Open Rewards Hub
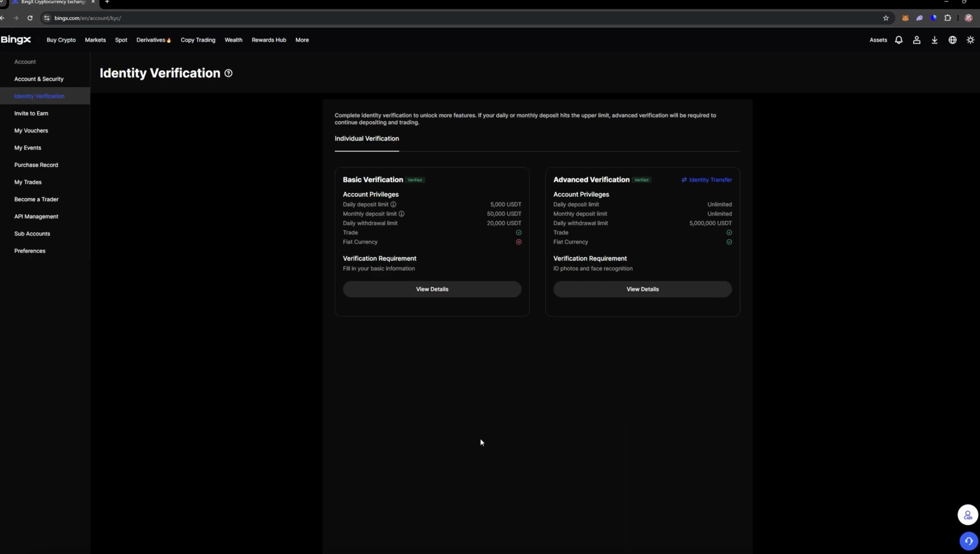This screenshot has height=554, width=980. click(269, 40)
